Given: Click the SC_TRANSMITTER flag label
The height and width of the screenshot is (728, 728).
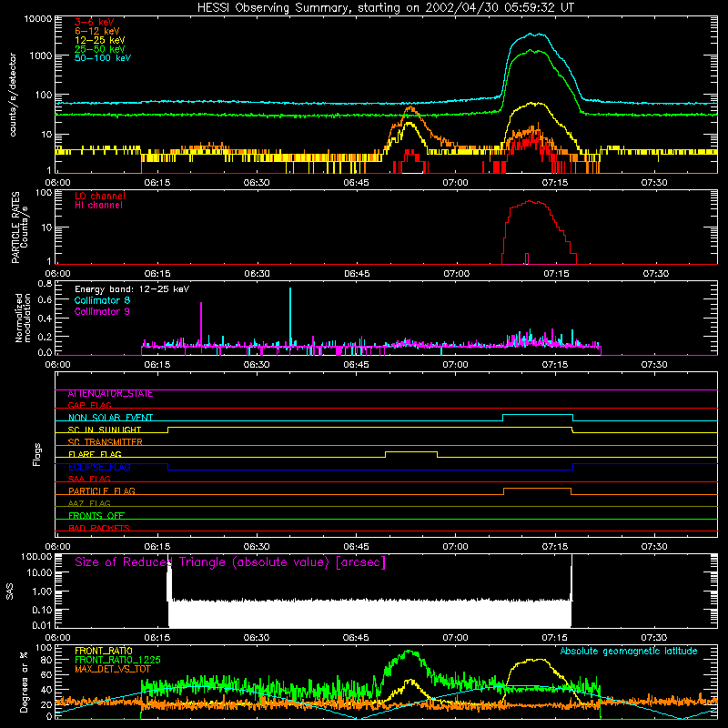Looking at the screenshot, I should [x=105, y=442].
